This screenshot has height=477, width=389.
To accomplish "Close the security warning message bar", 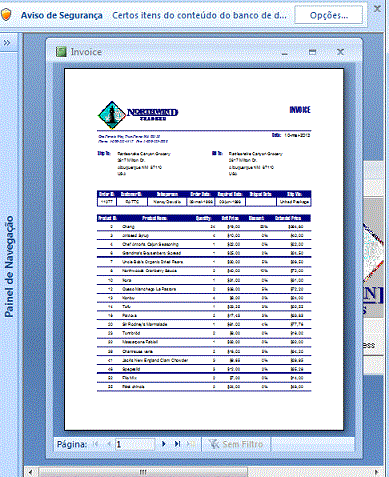I will coord(377,8).
